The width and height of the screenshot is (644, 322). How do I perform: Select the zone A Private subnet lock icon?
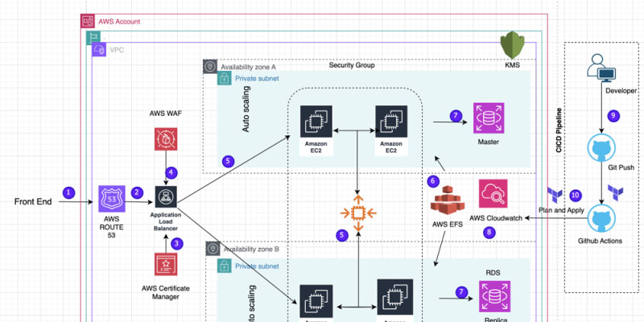(225, 77)
